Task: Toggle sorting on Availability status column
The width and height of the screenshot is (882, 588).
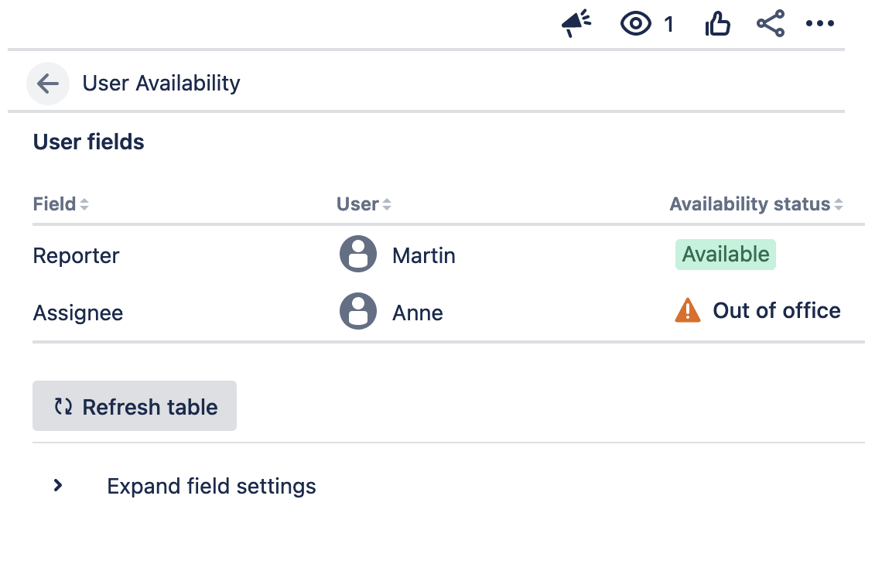Action: point(840,203)
